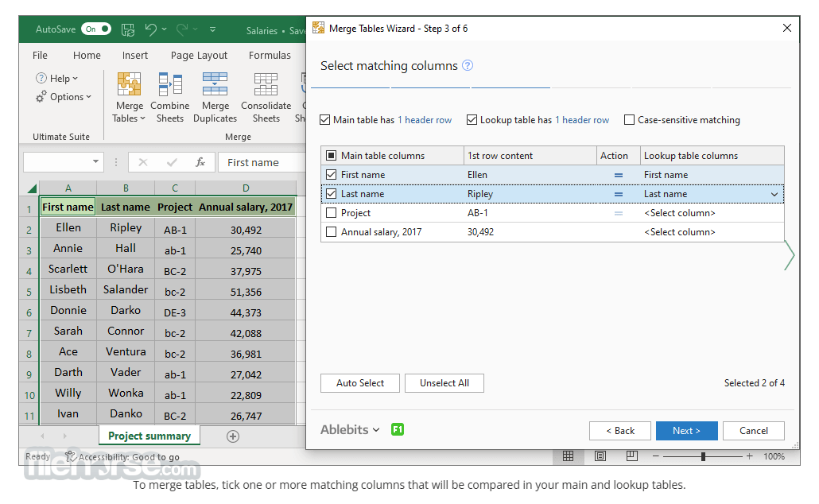
Task: Open the File tab
Action: click(40, 56)
